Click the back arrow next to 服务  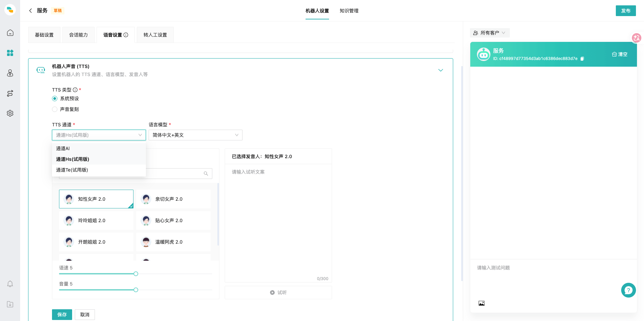click(31, 11)
